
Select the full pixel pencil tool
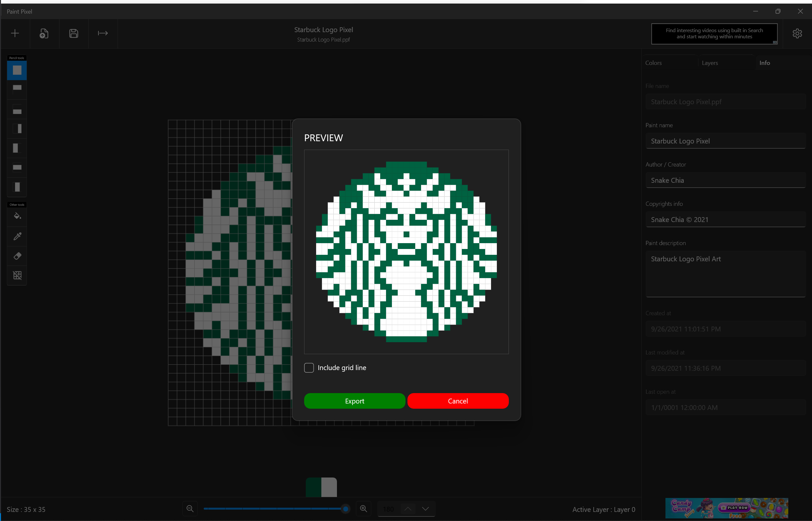click(x=17, y=70)
